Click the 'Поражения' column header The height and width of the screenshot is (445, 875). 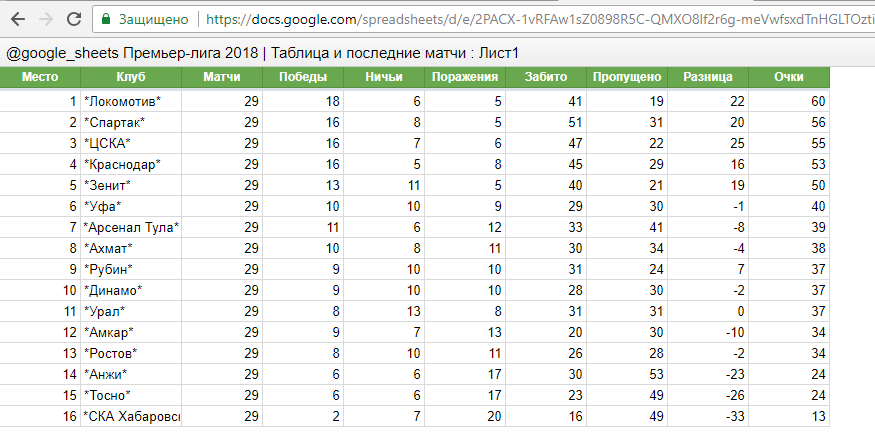point(465,77)
